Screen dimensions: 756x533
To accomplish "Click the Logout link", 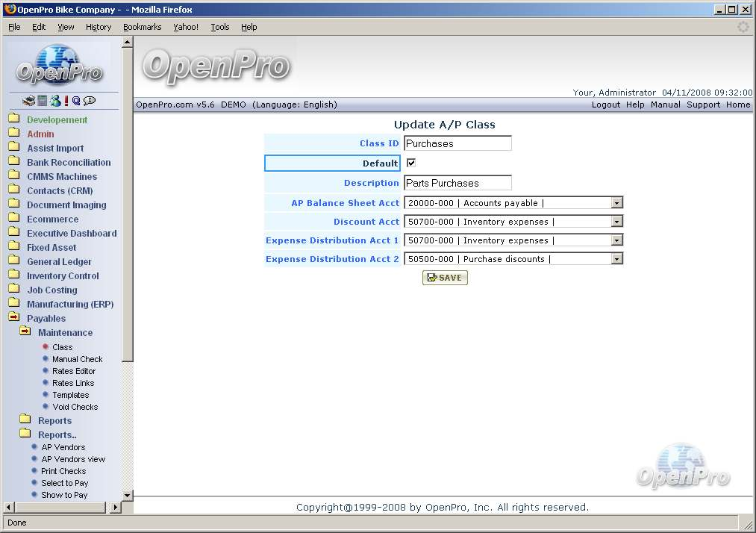I will pos(605,105).
